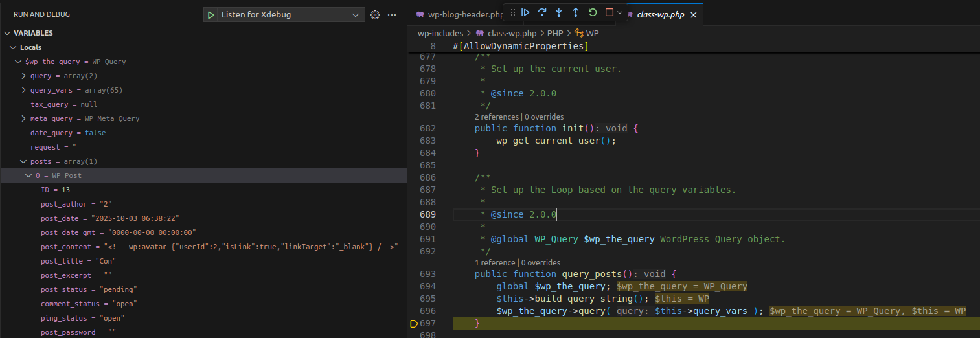Restart the debugging session
980x338 pixels.
point(593,12)
